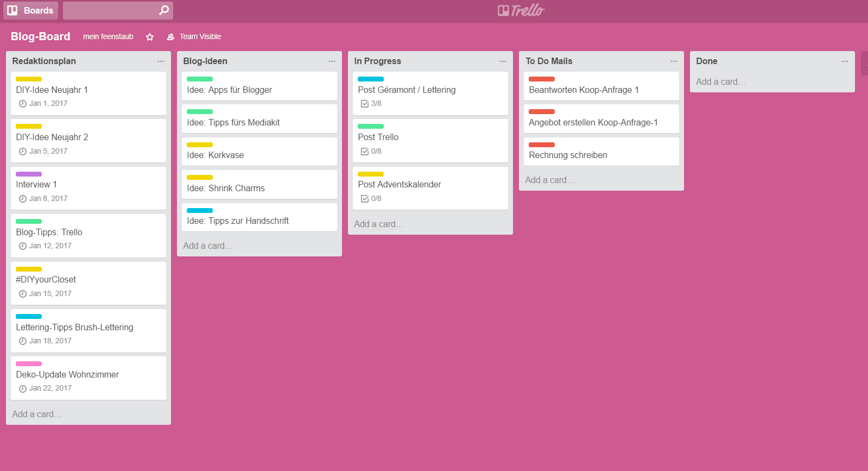Click the search magnifier icon
This screenshot has height=471, width=868.
coord(163,10)
